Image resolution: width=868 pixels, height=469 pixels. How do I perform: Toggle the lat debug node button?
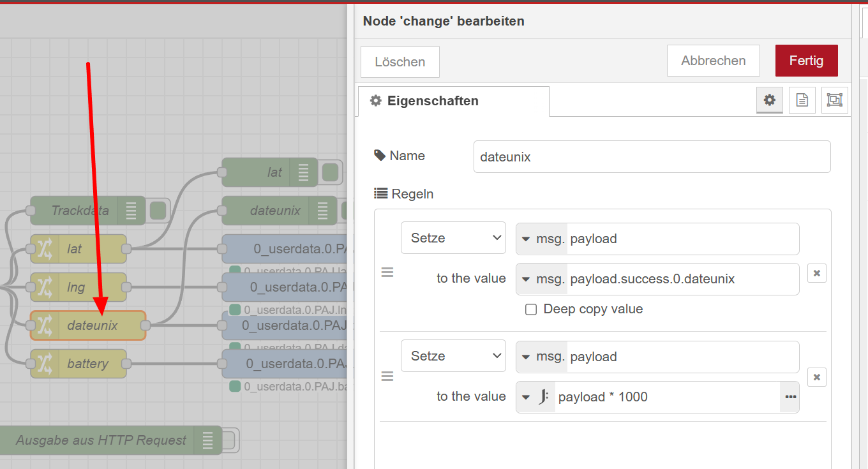coord(331,172)
